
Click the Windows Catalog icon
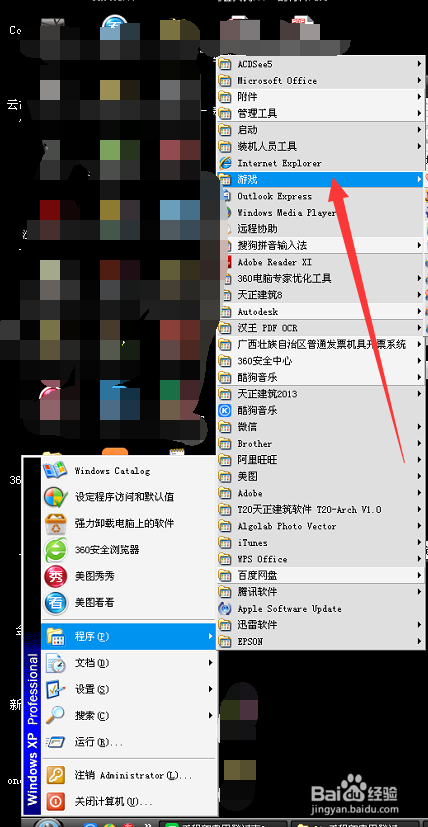[55, 470]
